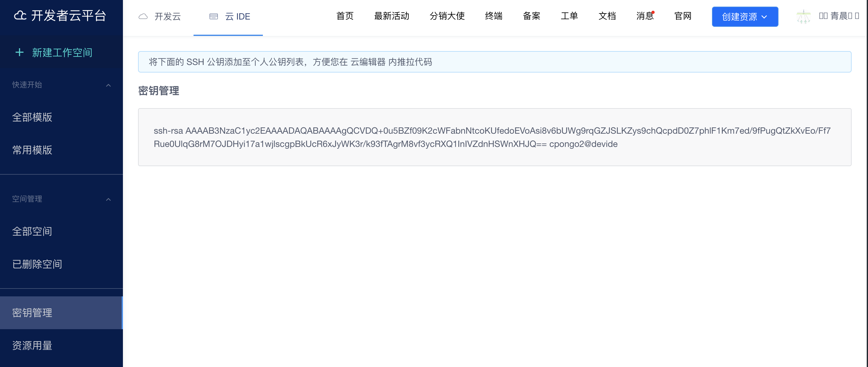
Task: Open 全部模版 in the sidebar
Action: tap(32, 117)
